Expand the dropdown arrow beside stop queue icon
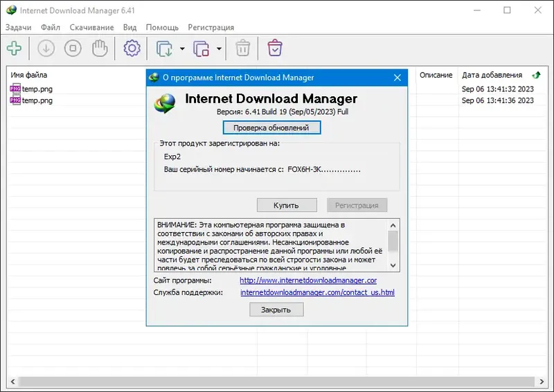The image size is (554, 392). coord(219,48)
